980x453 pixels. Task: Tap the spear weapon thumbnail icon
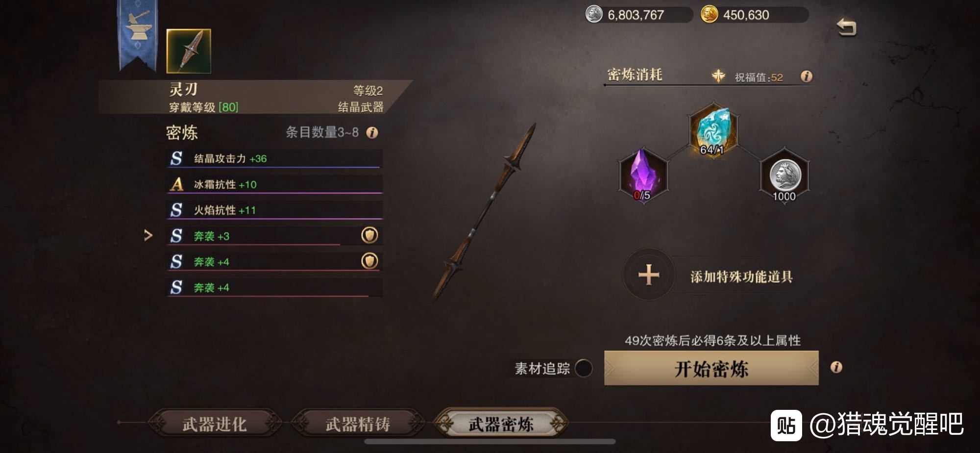coord(189,51)
